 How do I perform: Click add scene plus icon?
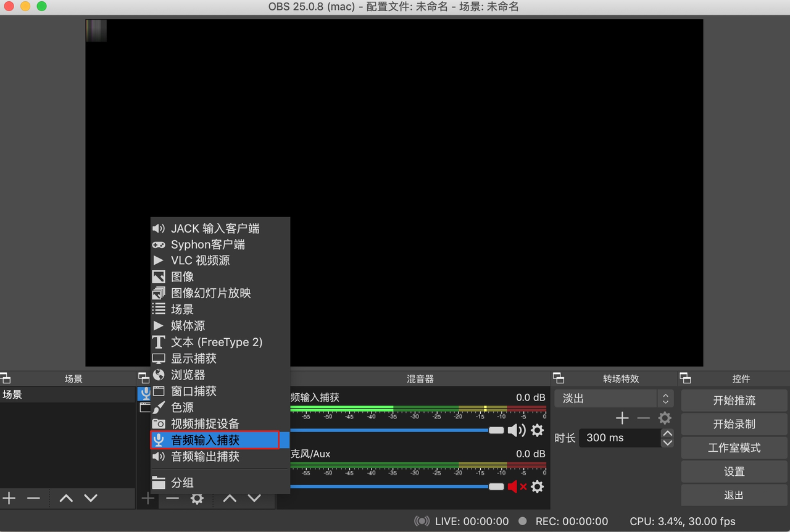tap(9, 498)
